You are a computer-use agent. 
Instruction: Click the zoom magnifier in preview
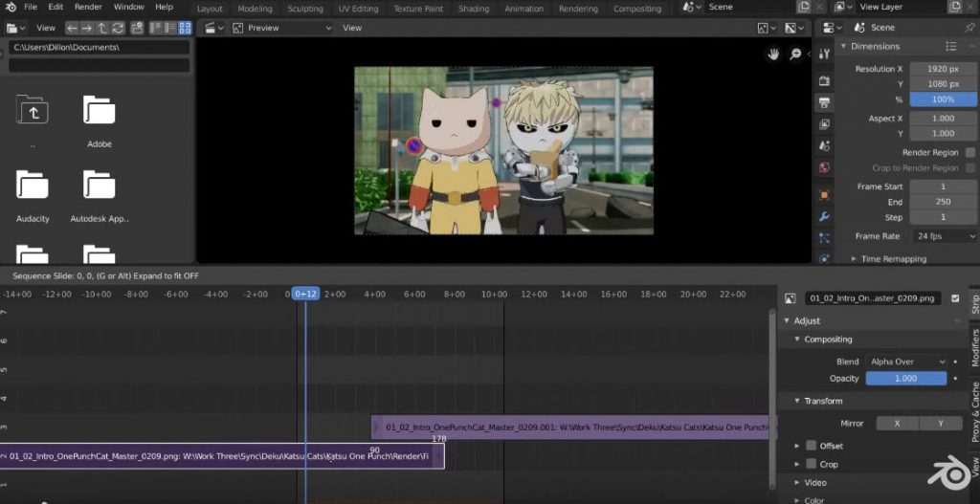coord(795,55)
